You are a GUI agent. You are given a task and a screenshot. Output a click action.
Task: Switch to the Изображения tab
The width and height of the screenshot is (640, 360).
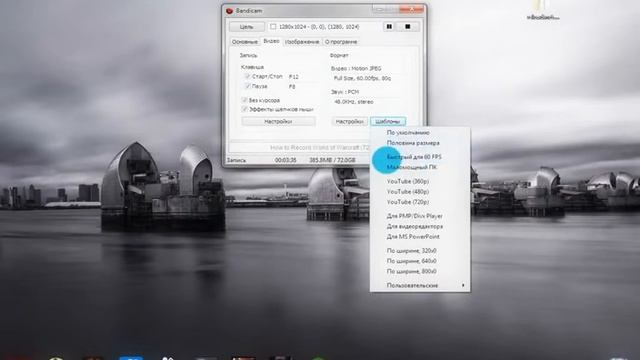pos(302,42)
